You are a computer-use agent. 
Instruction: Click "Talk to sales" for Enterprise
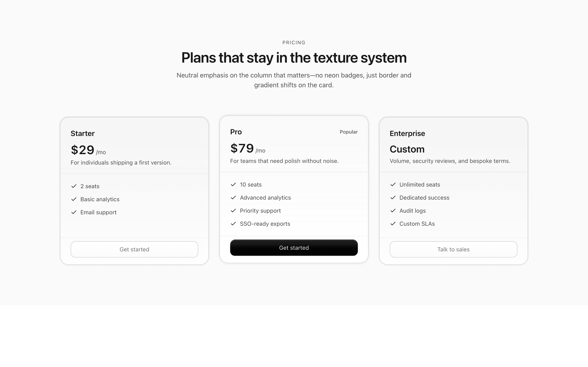[453, 249]
